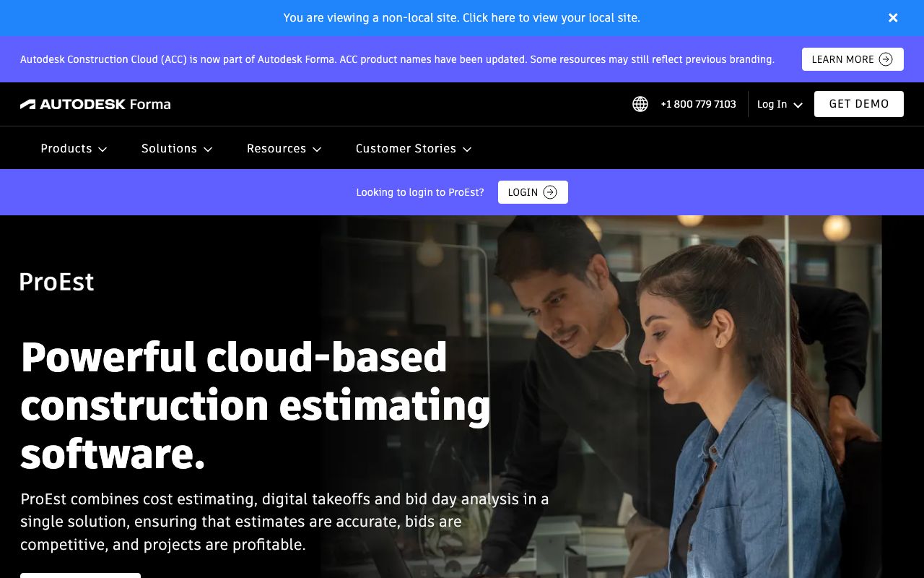Select the Log In text in header
This screenshot has height=578, width=924.
(x=772, y=104)
